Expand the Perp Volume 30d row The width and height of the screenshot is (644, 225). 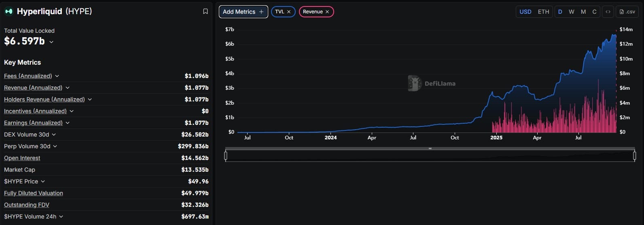(55, 146)
